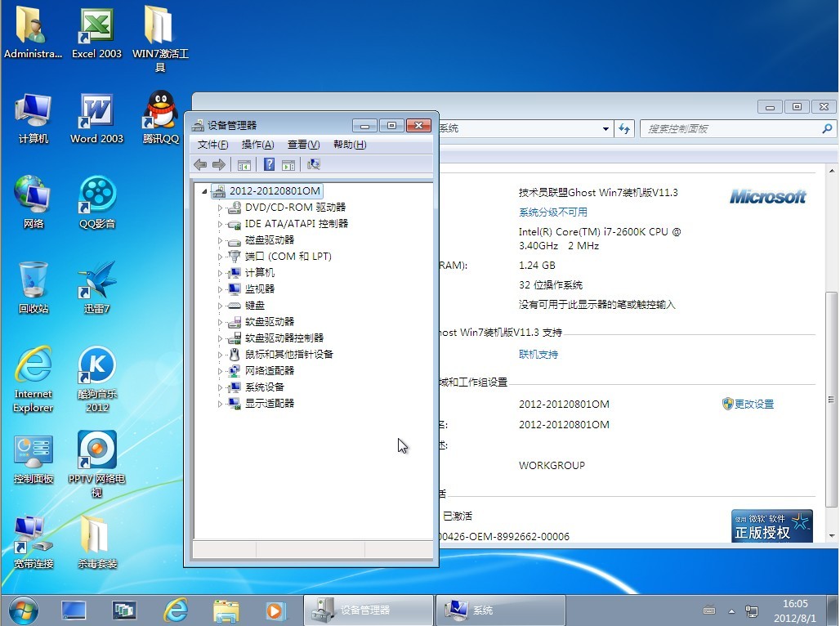Click the refresh button beside the address bar
Screen dimensions: 840x626
[x=624, y=128]
